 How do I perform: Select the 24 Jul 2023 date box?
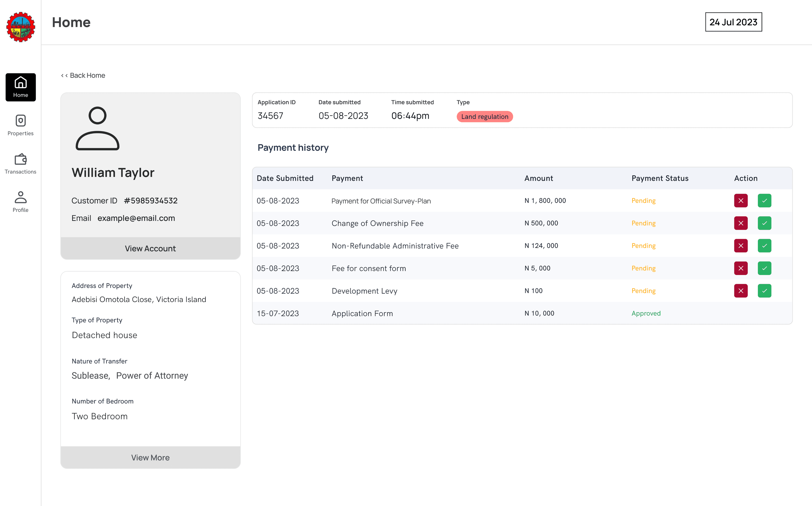(733, 22)
